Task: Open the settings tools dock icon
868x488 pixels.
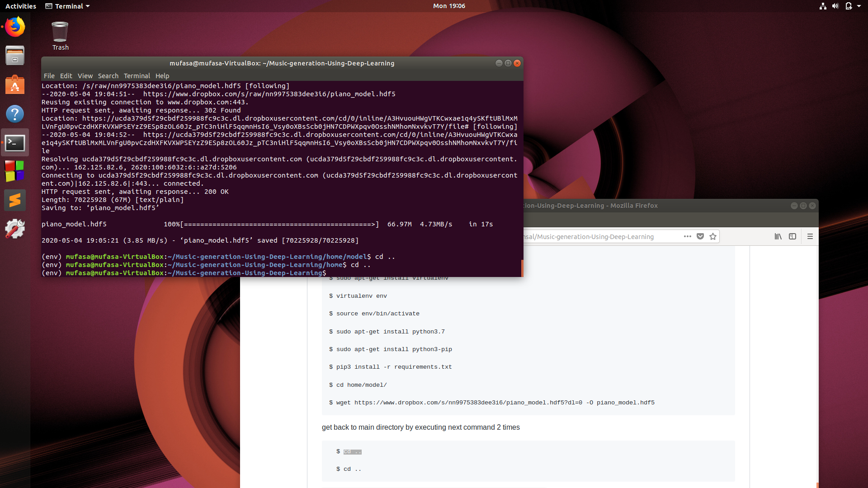Action: coord(15,229)
